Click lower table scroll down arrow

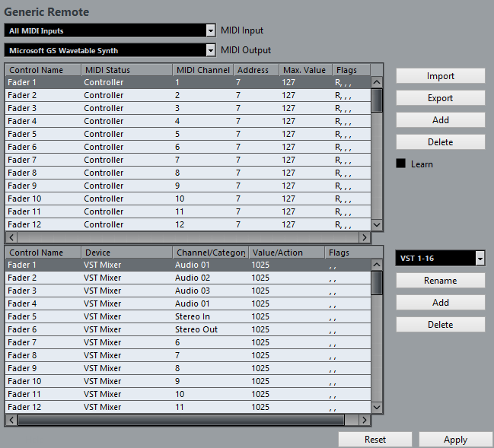pos(377,407)
